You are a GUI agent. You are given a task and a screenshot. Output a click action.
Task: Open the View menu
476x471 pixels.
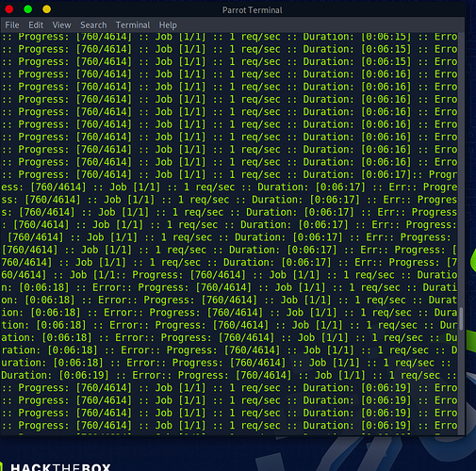point(61,25)
